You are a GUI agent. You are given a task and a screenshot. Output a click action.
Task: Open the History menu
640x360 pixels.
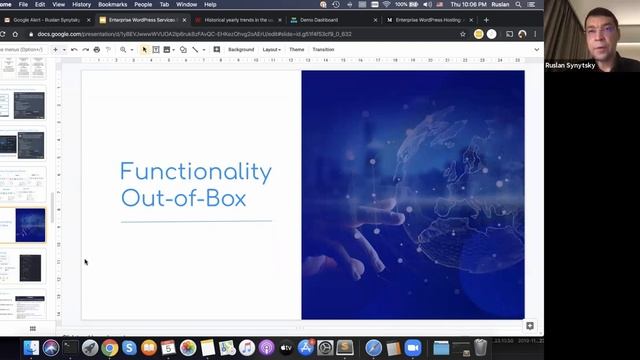(81, 4)
